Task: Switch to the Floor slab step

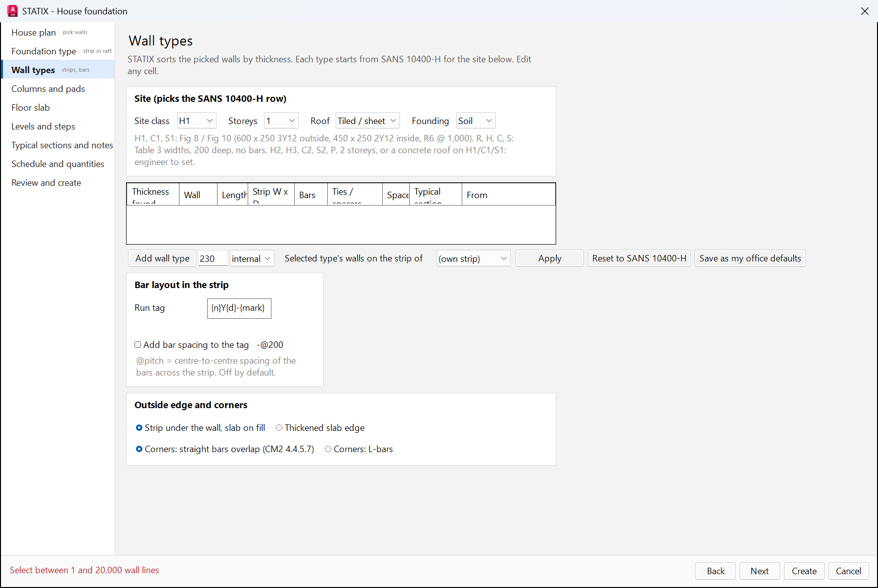Action: pos(58,107)
